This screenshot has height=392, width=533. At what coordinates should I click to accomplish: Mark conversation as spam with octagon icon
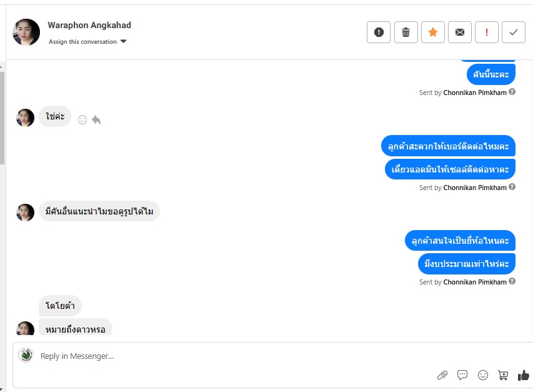click(x=379, y=32)
